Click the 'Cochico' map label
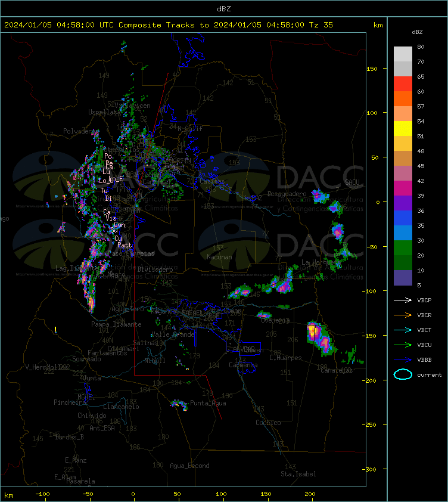Viewport: 448px width, 502px height. pos(268,423)
